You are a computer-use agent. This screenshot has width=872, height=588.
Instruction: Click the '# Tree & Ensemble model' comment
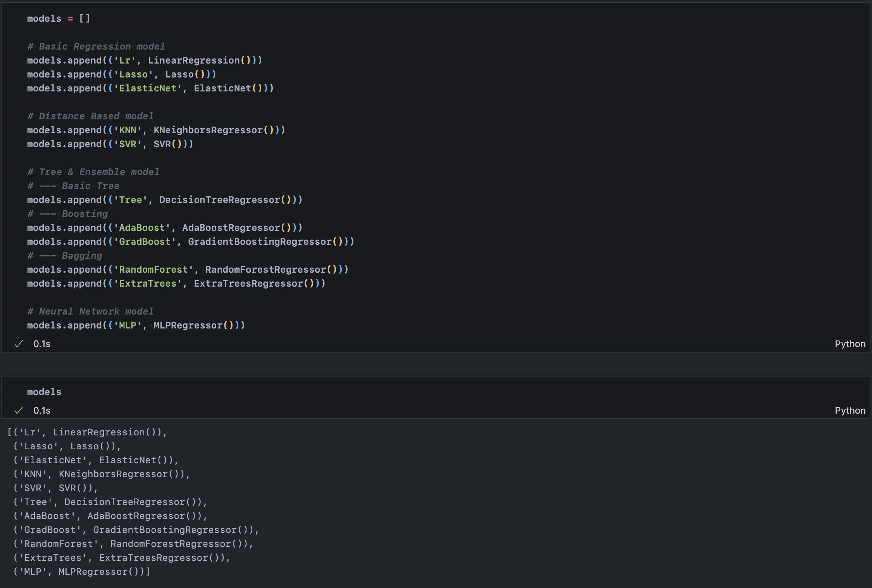coord(93,172)
